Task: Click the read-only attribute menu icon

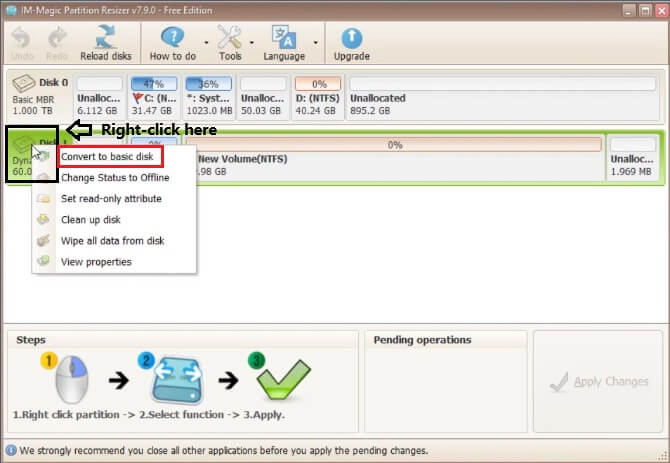Action: [44, 198]
